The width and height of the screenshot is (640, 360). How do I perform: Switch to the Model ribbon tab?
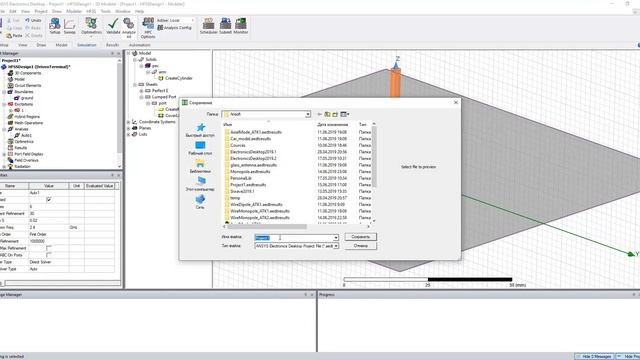61,45
